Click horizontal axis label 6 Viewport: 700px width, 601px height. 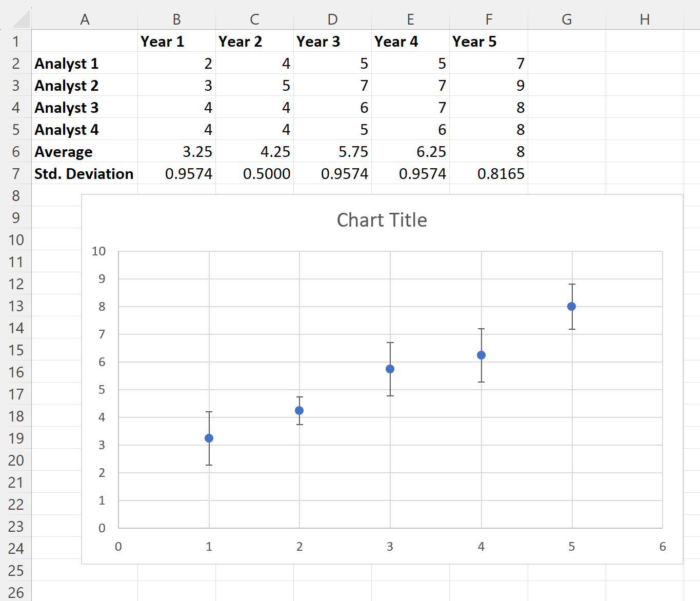(663, 547)
